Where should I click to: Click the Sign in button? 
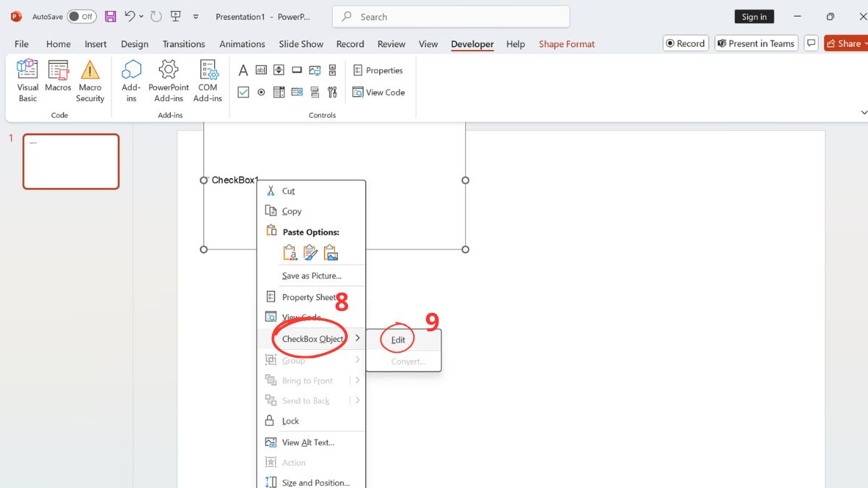(754, 16)
